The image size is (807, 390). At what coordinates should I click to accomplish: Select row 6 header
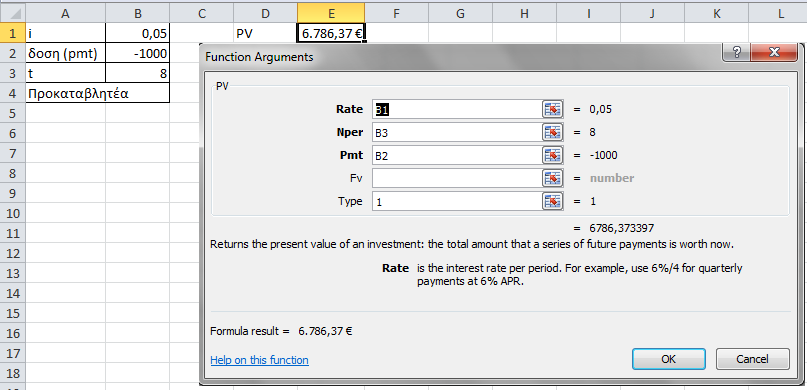click(13, 133)
